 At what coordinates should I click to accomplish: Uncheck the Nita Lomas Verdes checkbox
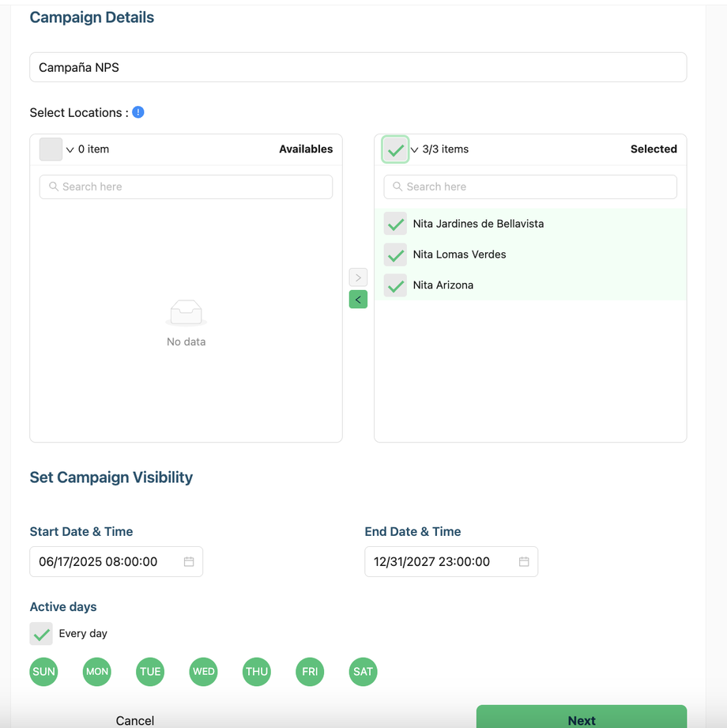coord(395,255)
